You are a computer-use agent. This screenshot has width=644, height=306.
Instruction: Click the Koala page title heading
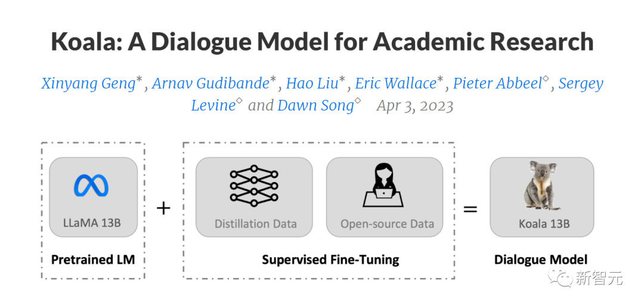coord(322,41)
